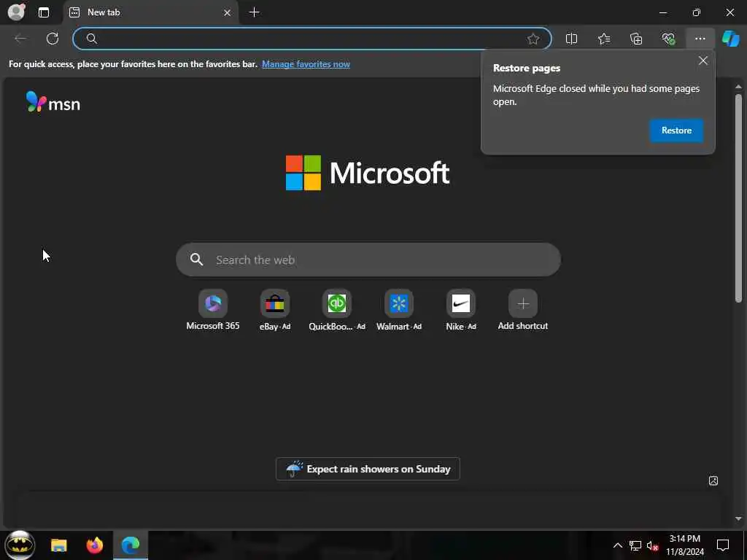Select the New tab tab
The width and height of the screenshot is (747, 560).
pyautogui.click(x=150, y=12)
